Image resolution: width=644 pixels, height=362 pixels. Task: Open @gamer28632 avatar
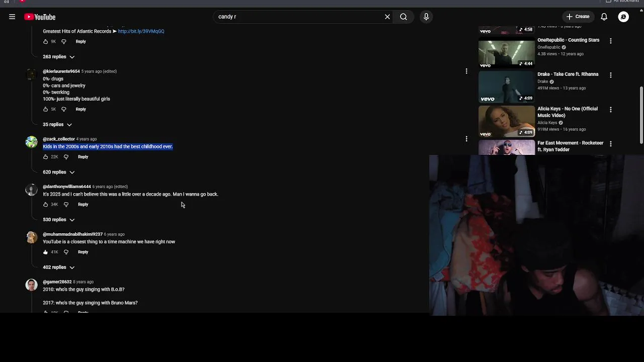[32, 285]
